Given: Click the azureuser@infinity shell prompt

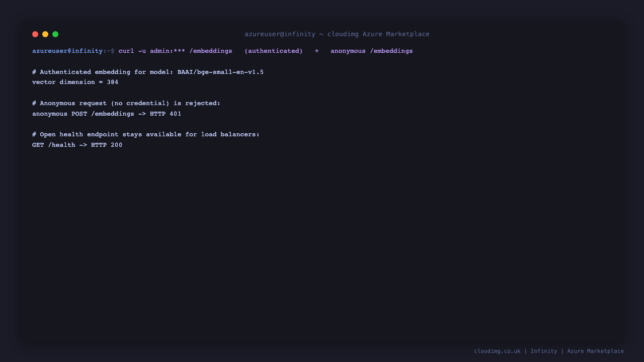Looking at the screenshot, I should [x=73, y=51].
